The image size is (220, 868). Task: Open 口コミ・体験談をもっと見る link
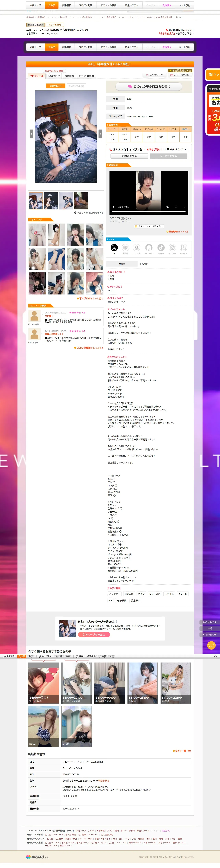[89, 348]
